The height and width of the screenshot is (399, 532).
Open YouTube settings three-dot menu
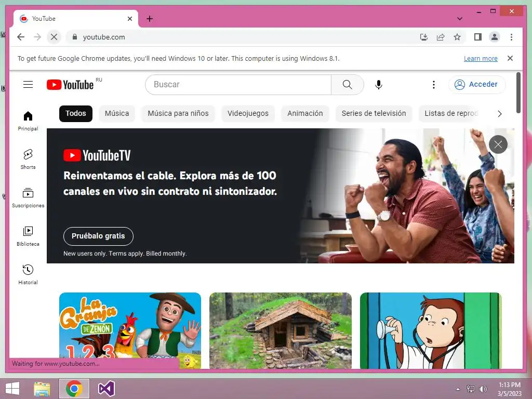point(433,85)
